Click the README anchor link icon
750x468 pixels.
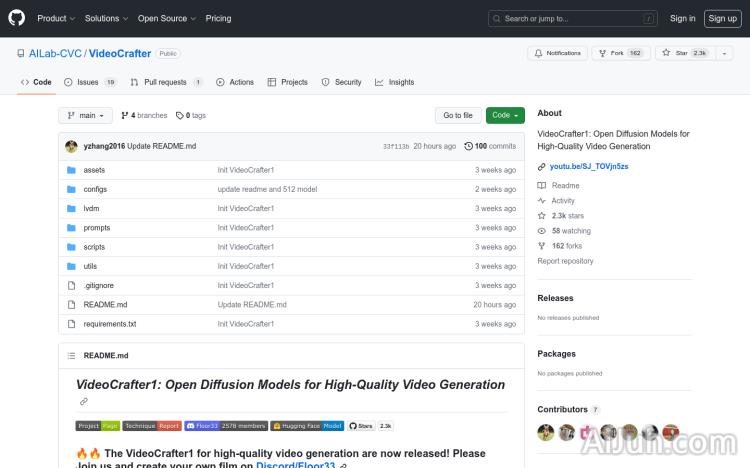(84, 402)
